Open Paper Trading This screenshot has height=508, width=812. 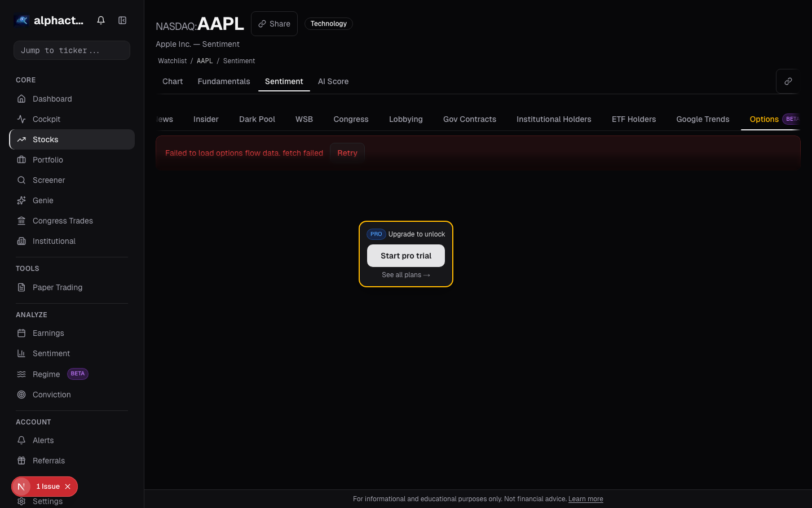point(58,287)
